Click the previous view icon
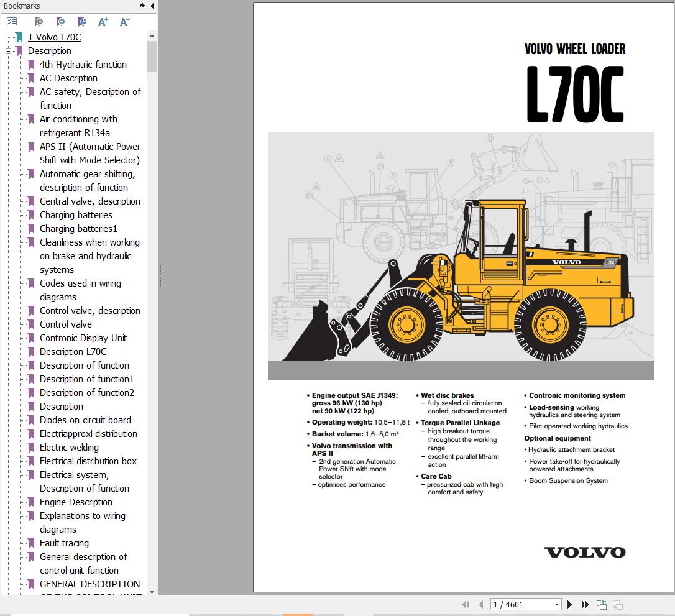This screenshot has width=675, height=616. click(x=601, y=604)
